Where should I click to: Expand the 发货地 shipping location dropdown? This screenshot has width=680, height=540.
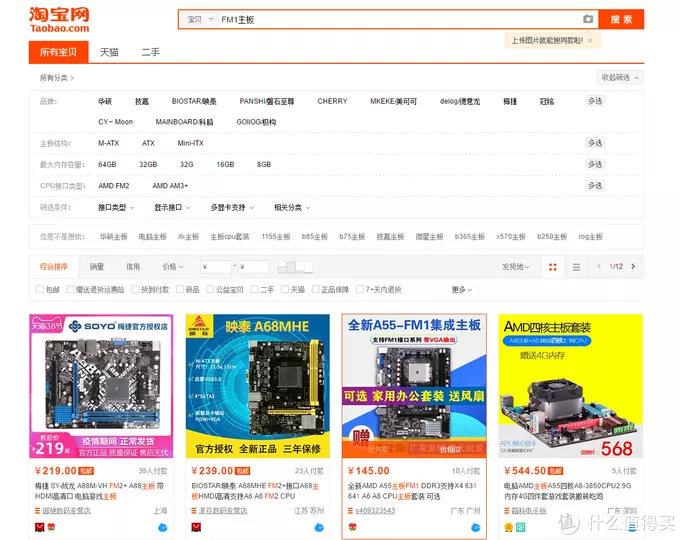point(516,267)
